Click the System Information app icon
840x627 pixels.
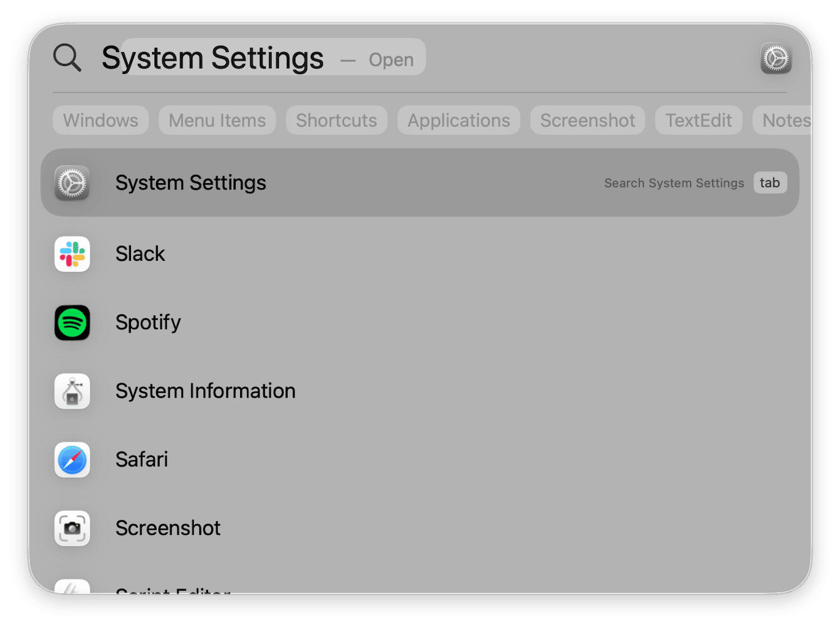pyautogui.click(x=72, y=391)
